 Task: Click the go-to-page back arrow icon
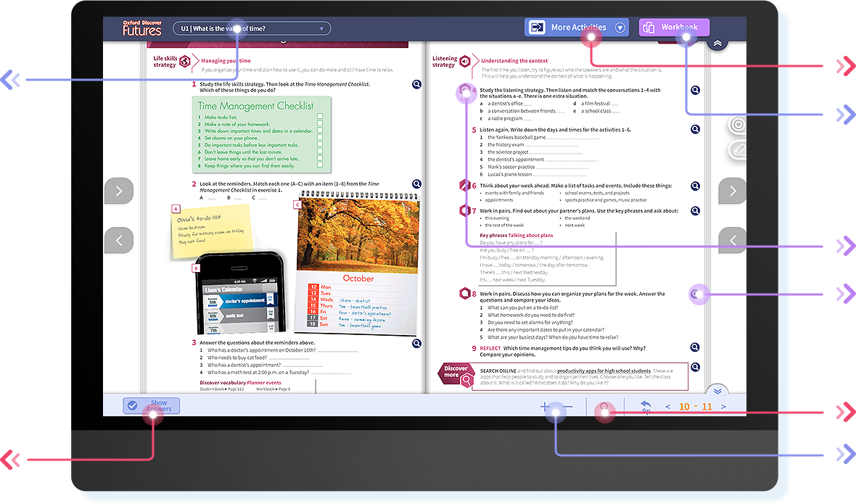click(x=646, y=406)
